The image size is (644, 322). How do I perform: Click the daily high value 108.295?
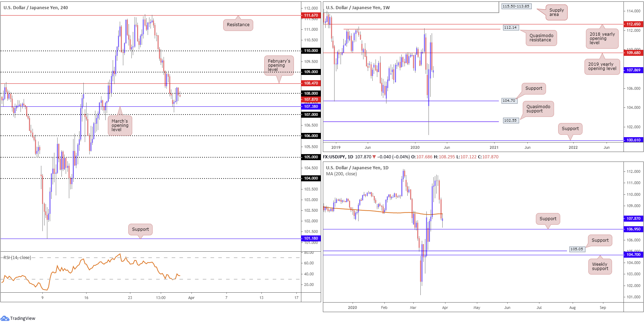(447, 157)
